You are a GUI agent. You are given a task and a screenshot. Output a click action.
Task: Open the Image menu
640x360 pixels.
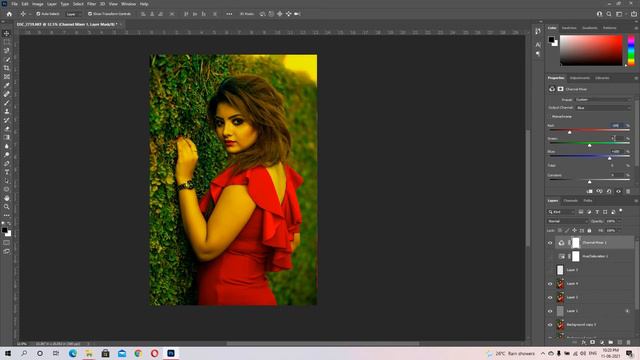38,4
